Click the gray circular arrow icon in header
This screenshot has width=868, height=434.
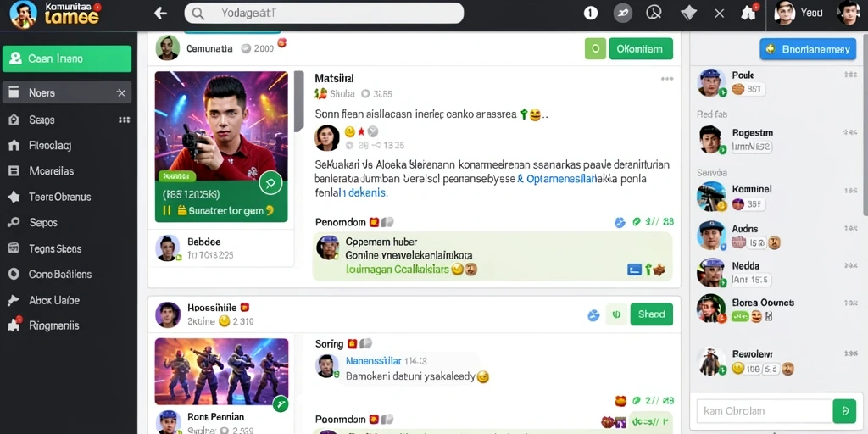[623, 13]
